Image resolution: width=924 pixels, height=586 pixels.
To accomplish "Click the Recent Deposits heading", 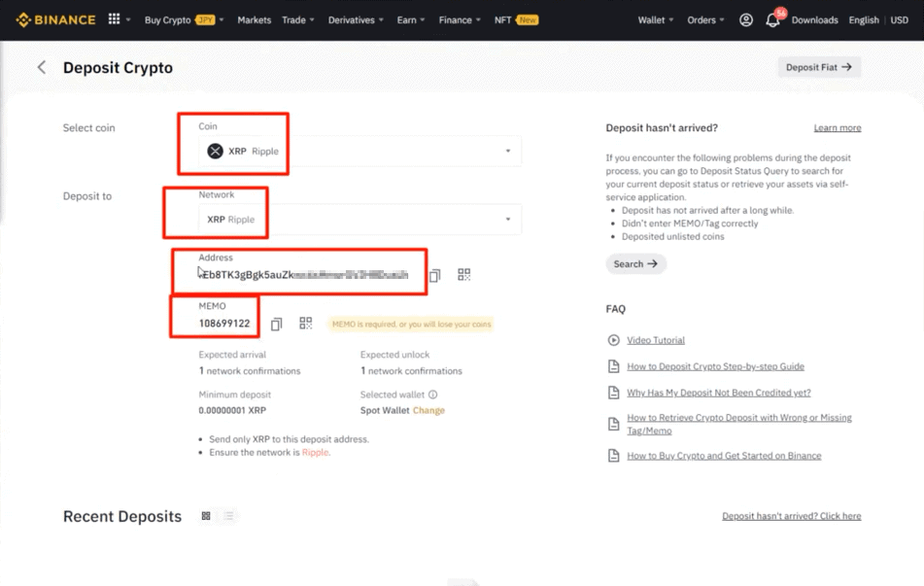I will pos(122,516).
